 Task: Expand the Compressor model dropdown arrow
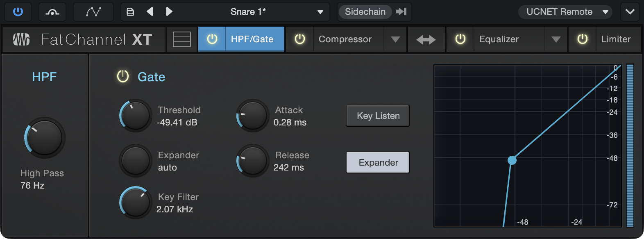(395, 39)
